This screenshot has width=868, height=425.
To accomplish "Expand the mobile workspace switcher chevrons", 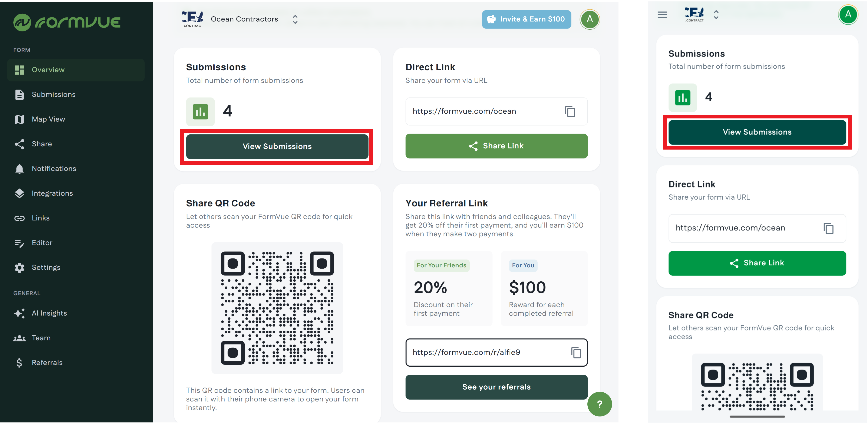I will pos(716,14).
